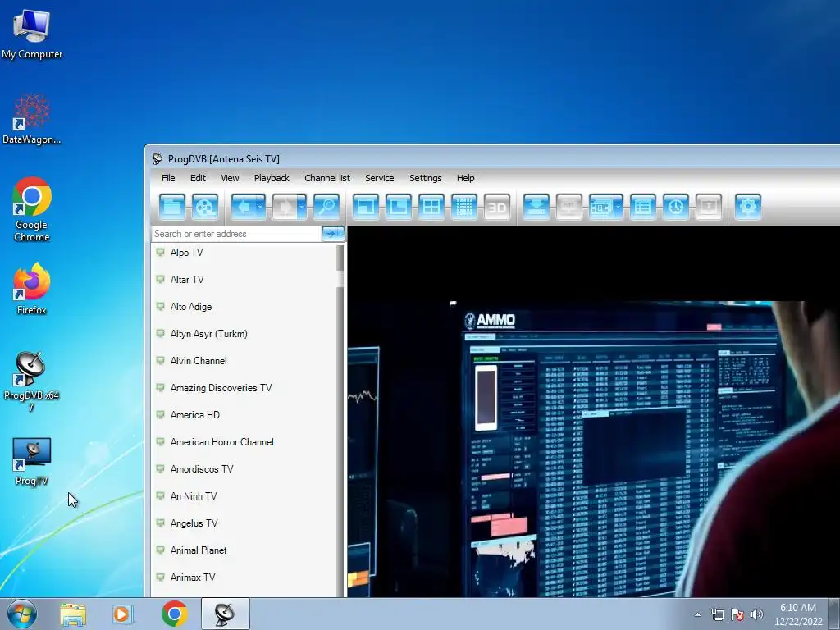This screenshot has width=840, height=630.
Task: Go back using the left arrow toolbar button
Action: [244, 207]
